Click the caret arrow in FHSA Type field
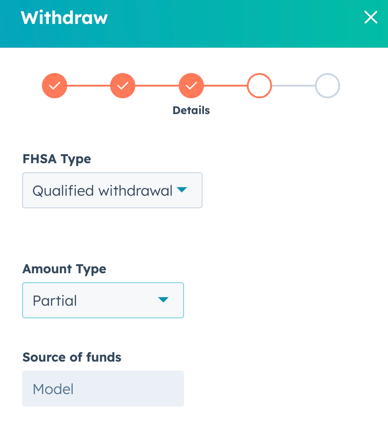 [182, 190]
